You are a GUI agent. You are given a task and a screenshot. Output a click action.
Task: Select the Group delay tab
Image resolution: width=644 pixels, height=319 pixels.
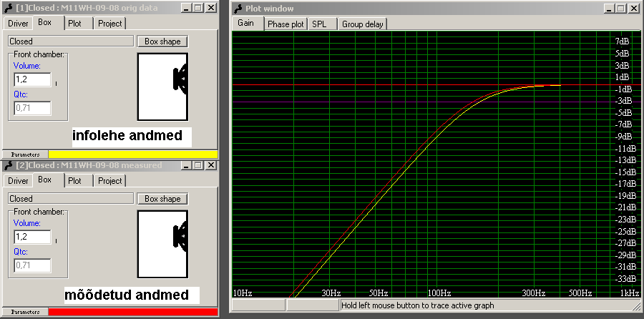point(363,24)
